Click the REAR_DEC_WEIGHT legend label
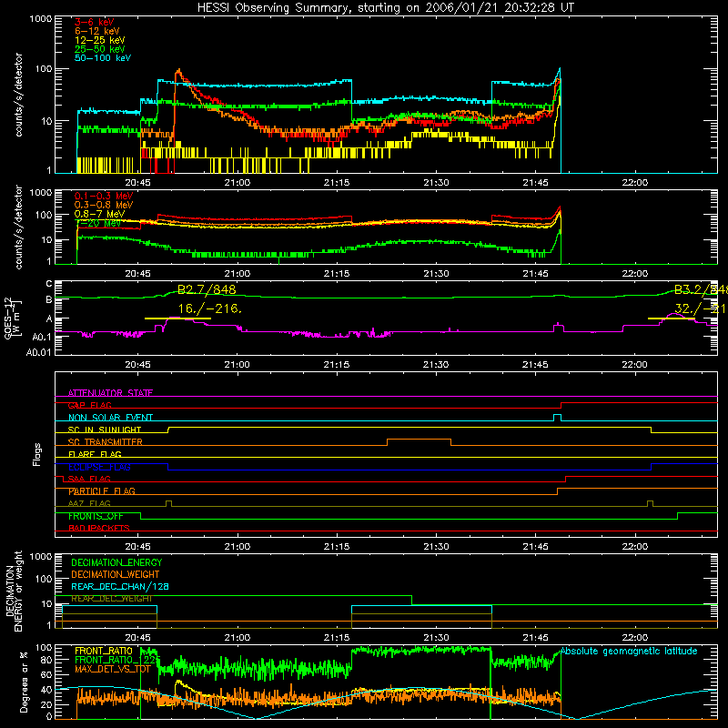The height and width of the screenshot is (728, 728). pyautogui.click(x=111, y=599)
